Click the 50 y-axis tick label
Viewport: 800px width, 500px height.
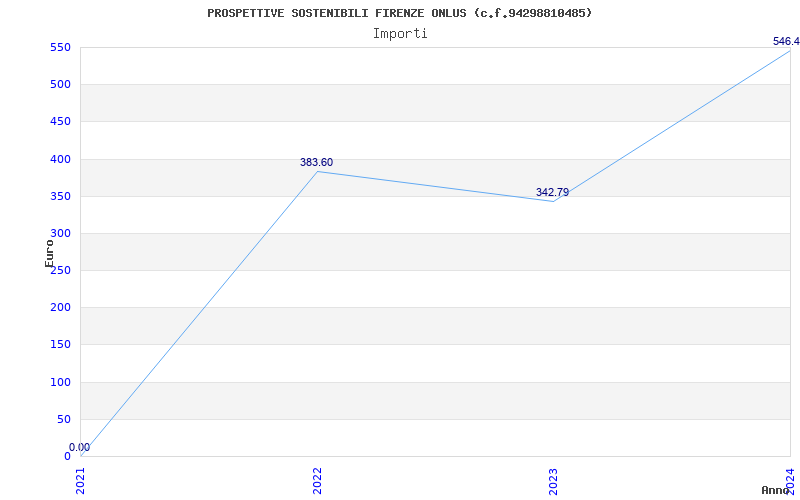(63, 419)
